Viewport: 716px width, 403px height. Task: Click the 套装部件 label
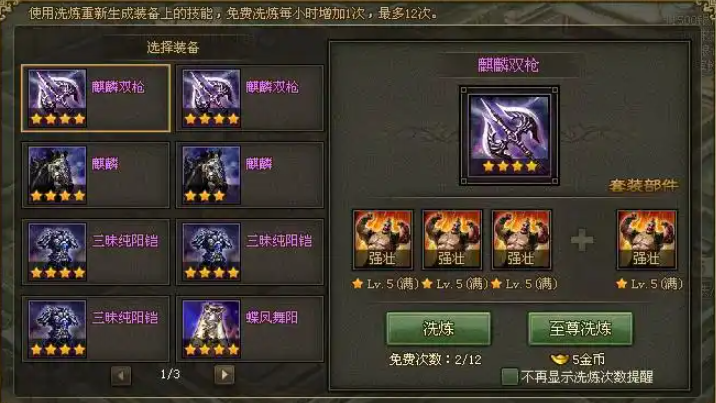point(643,185)
